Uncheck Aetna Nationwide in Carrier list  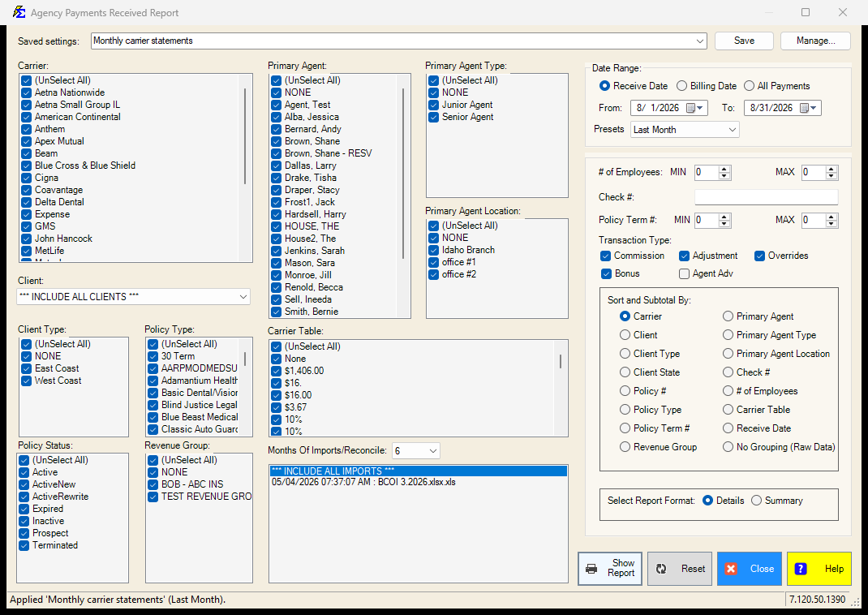click(x=26, y=92)
